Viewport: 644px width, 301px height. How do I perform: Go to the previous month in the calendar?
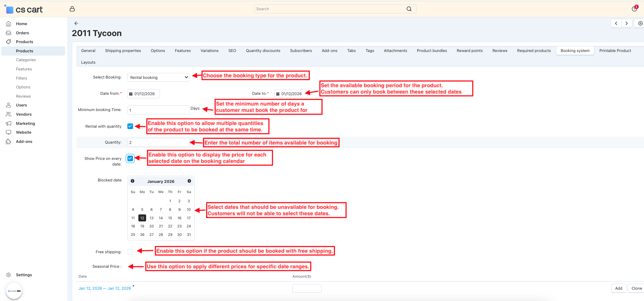(133, 181)
